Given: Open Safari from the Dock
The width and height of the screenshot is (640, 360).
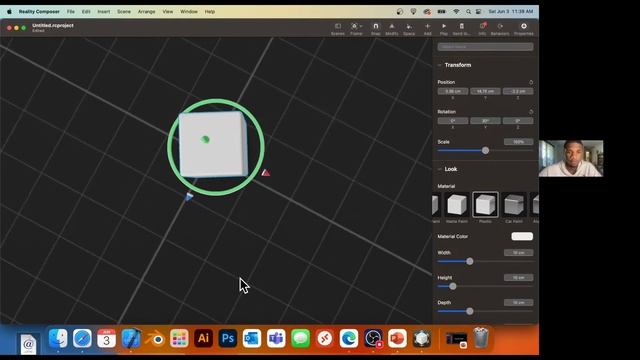Looking at the screenshot, I should pos(82,338).
